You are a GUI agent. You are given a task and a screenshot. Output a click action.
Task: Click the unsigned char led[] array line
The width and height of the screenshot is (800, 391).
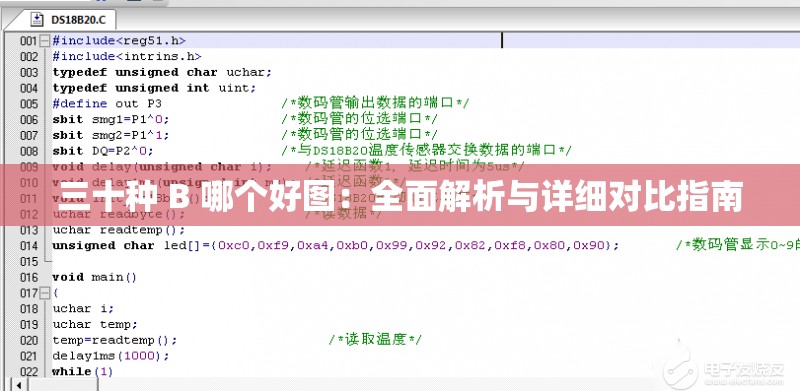click(x=336, y=246)
